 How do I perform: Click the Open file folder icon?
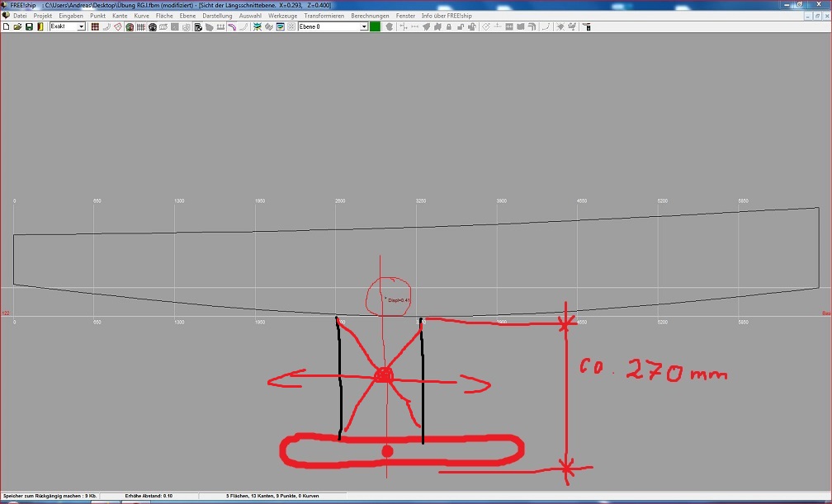point(17,27)
